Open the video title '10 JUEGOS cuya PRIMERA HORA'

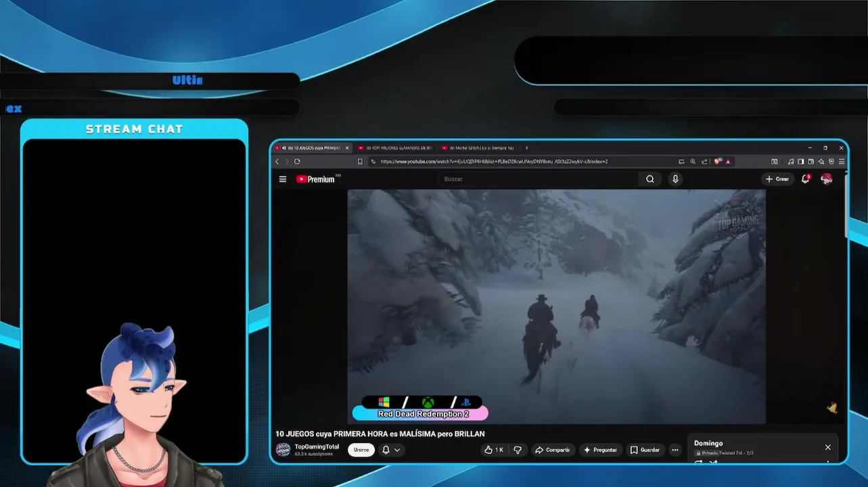click(380, 434)
